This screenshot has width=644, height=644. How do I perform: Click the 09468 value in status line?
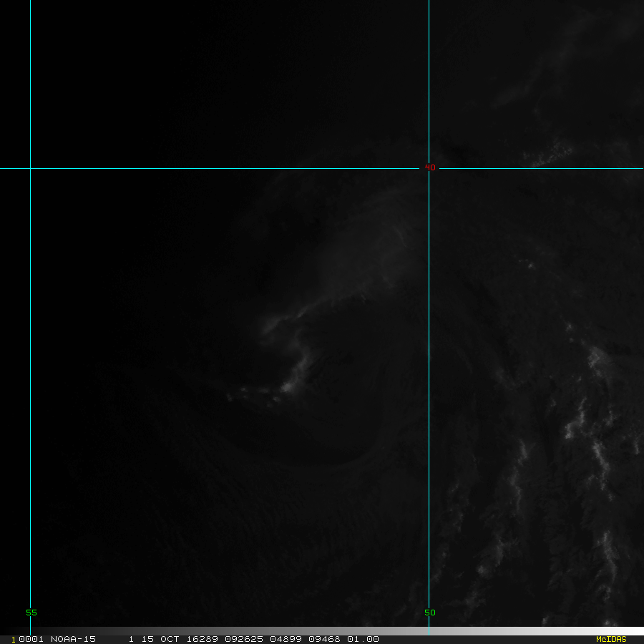coord(324,639)
